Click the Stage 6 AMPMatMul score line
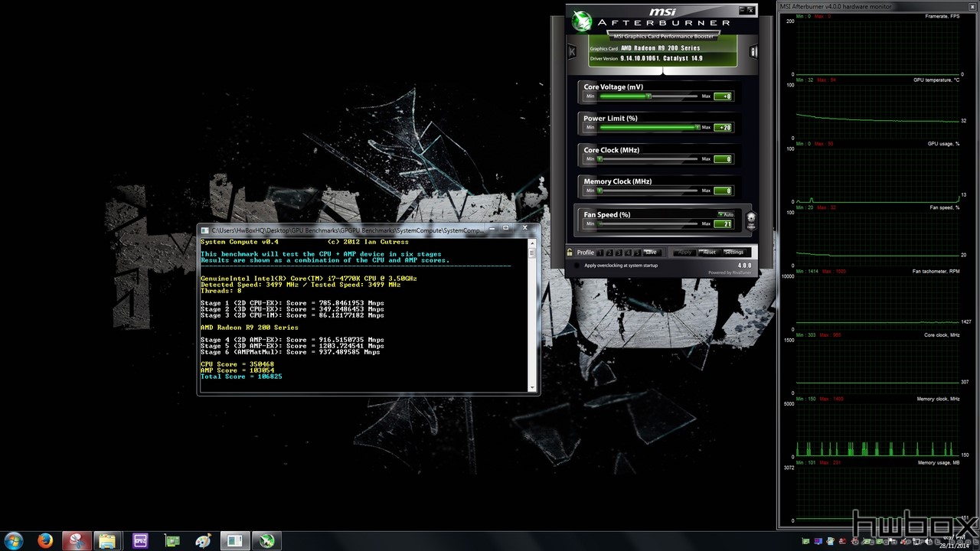The height and width of the screenshot is (551, 980). (290, 352)
